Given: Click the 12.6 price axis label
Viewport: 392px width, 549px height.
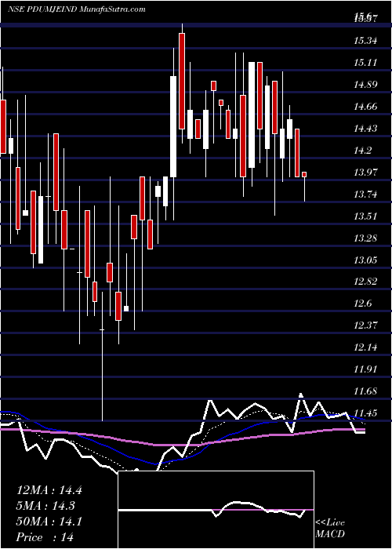Looking at the screenshot, I should [363, 304].
